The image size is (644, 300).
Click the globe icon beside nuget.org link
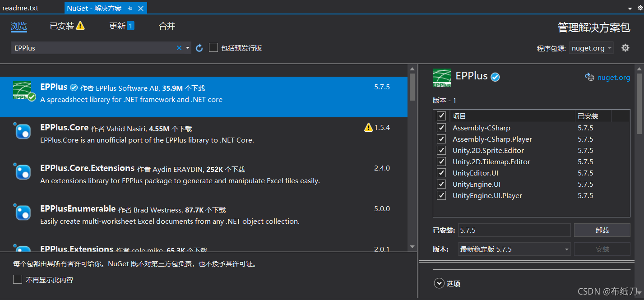point(589,77)
